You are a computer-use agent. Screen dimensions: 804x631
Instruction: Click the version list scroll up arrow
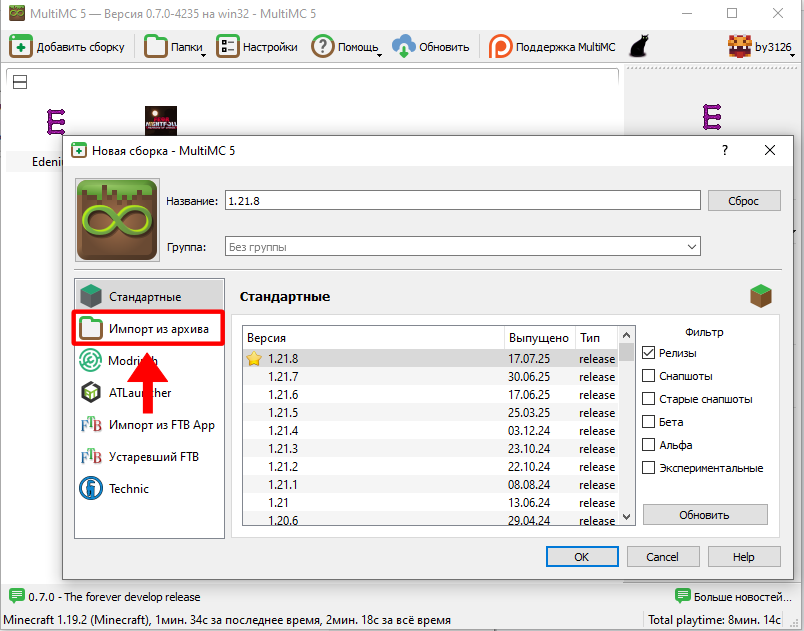[x=626, y=335]
